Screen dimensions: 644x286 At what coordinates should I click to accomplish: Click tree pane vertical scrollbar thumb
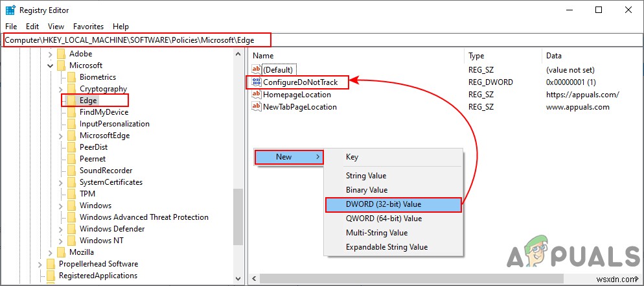238,217
